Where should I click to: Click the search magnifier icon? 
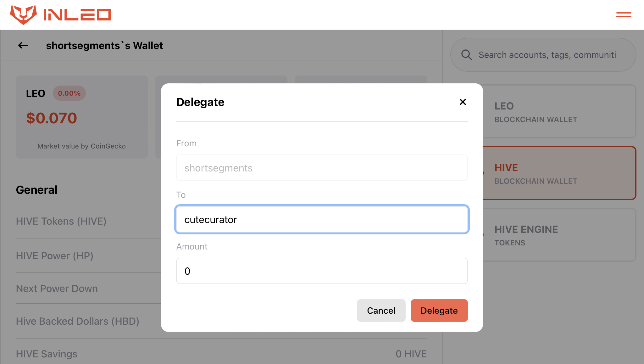[x=466, y=55]
